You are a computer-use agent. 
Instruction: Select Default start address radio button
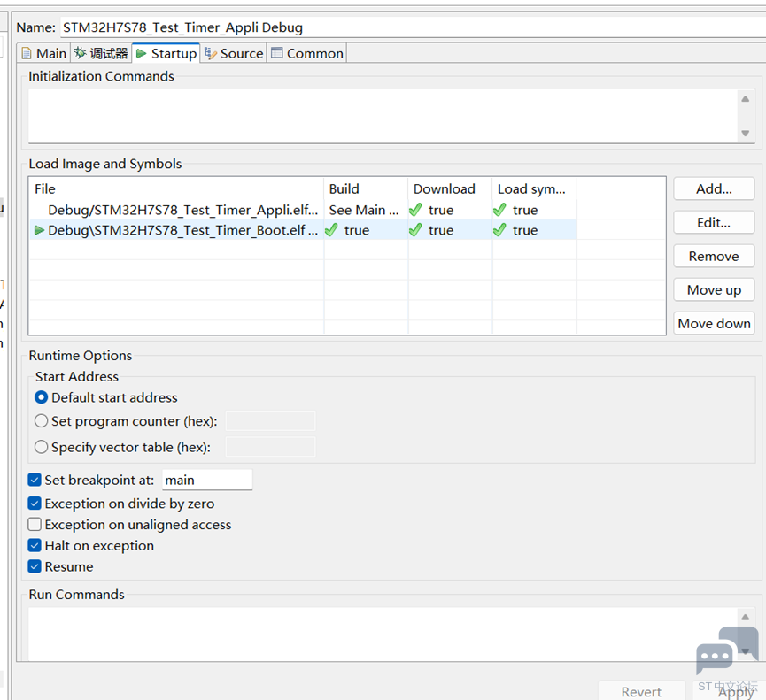[x=41, y=397]
